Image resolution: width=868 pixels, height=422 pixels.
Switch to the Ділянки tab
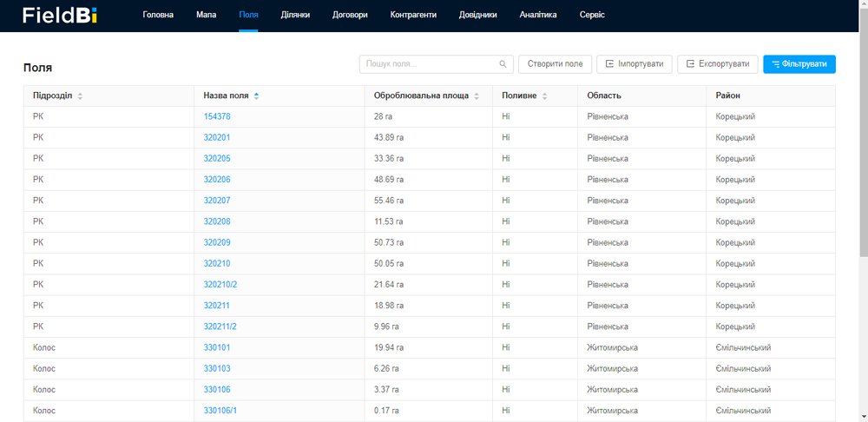[295, 16]
